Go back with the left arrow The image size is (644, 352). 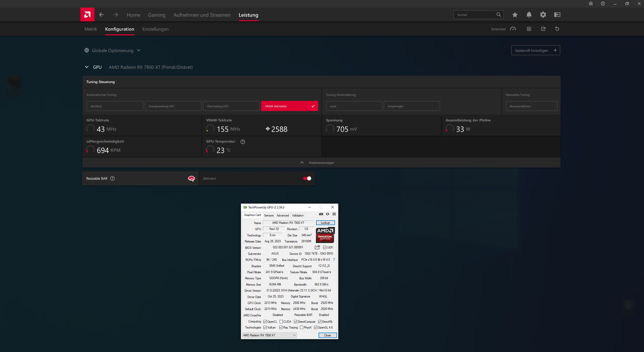click(101, 15)
